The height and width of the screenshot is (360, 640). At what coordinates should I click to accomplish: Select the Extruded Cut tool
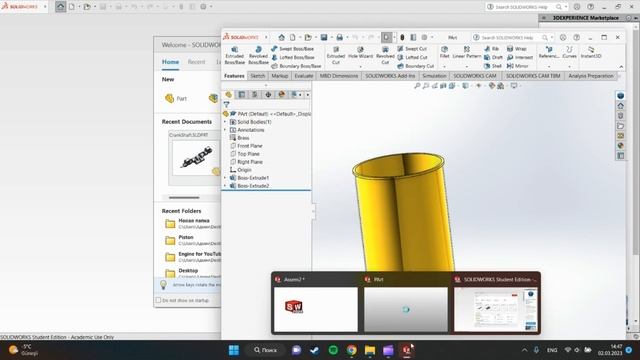coord(336,56)
